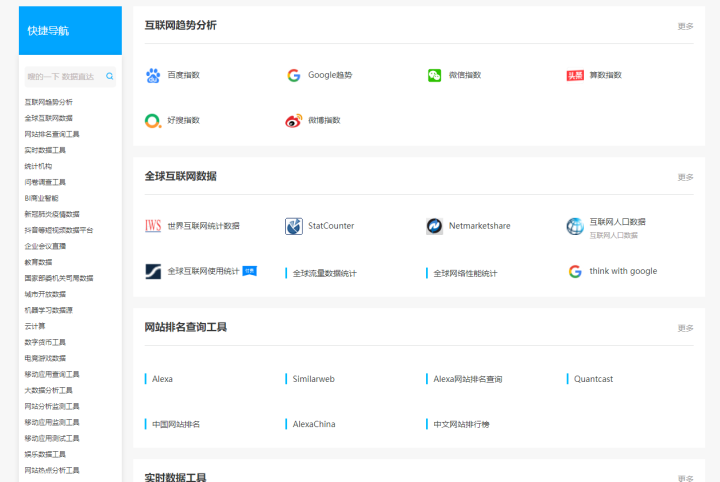Select 移动应用查询工具 in the sidebar

point(52,374)
